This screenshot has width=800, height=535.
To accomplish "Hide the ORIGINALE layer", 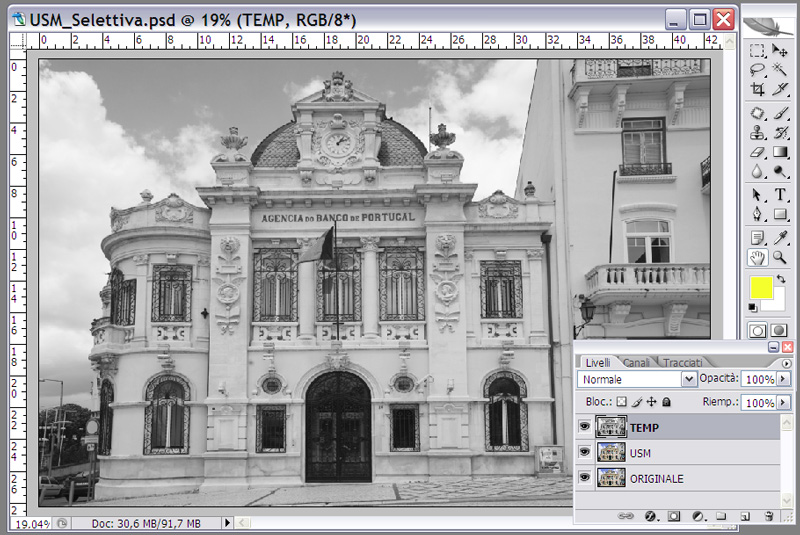I will (585, 479).
